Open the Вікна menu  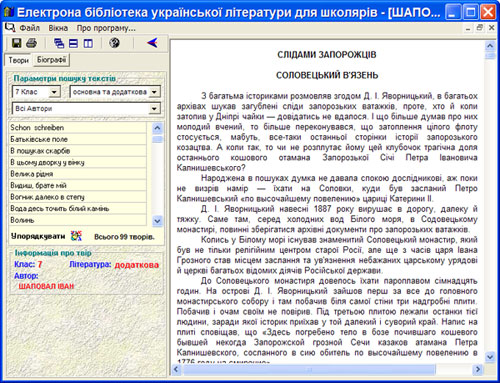point(58,28)
